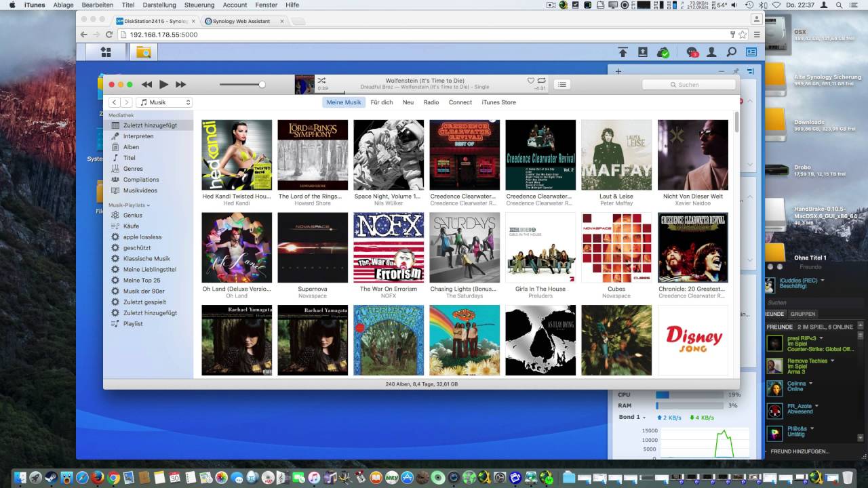Open DSM widgets panel icon
Viewport: 868px width, 488px height.
click(x=751, y=52)
